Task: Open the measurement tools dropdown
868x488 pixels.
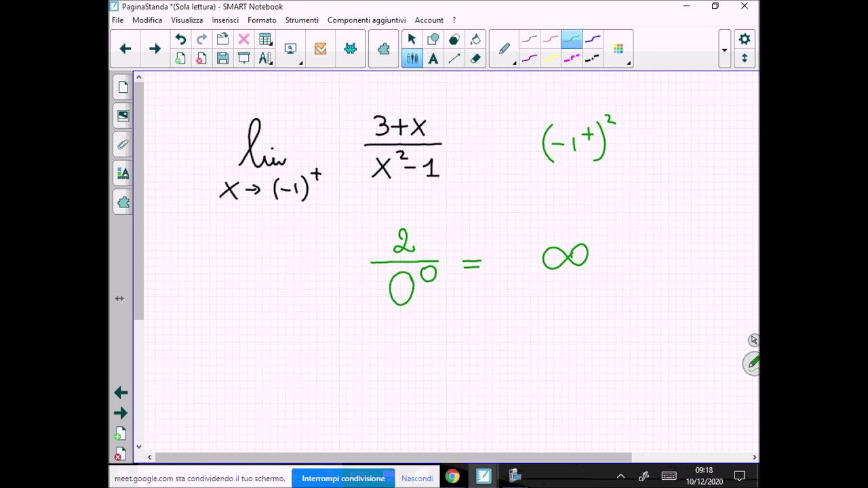Action: point(265,58)
